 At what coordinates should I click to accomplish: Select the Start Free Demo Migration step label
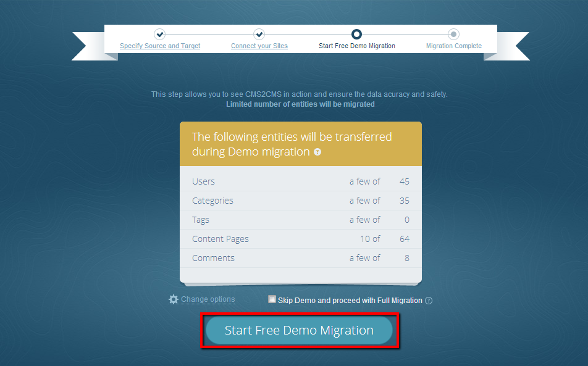click(x=356, y=46)
